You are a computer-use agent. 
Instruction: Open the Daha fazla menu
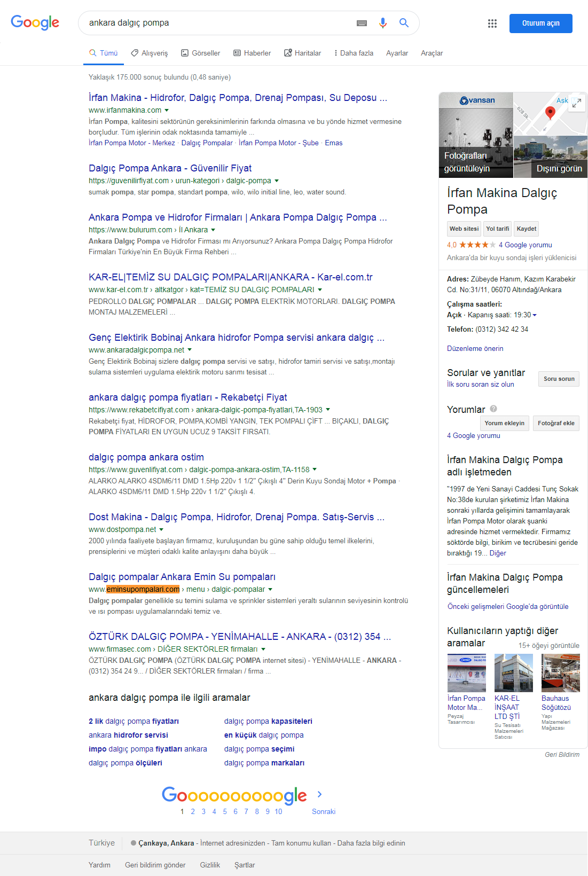[354, 53]
